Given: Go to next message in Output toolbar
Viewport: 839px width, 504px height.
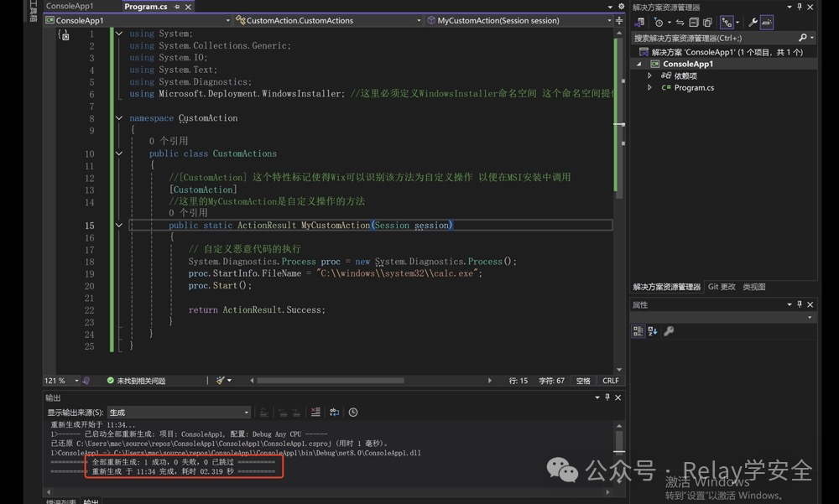Looking at the screenshot, I should [296, 412].
